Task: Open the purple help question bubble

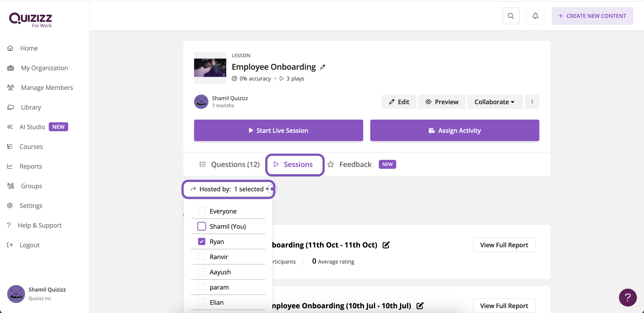Action: [627, 298]
